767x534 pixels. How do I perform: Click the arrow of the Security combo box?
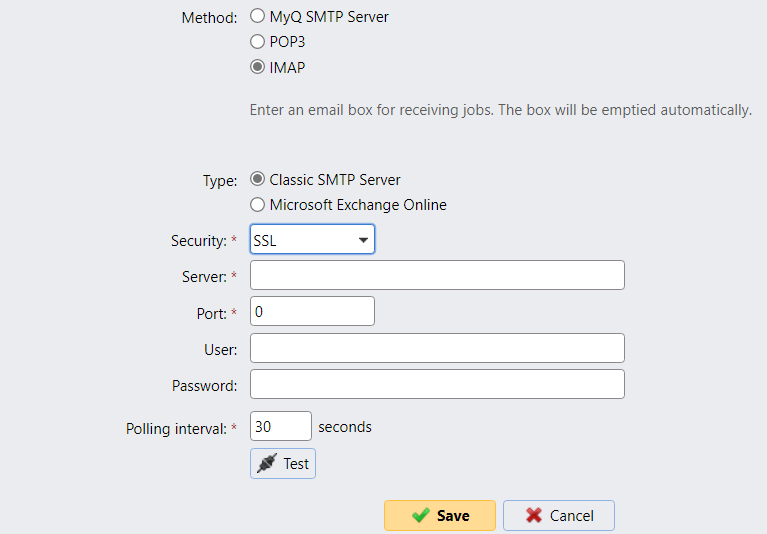(x=362, y=241)
